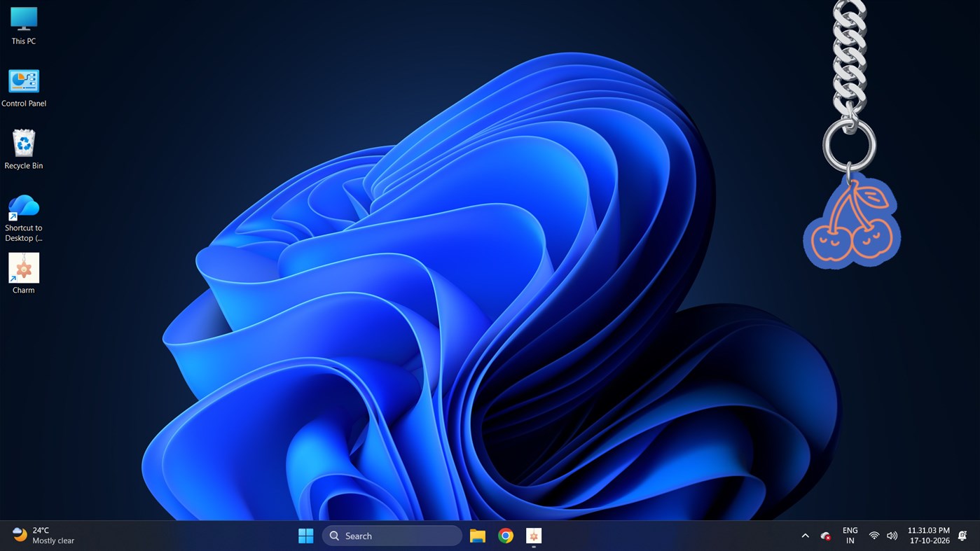Select the Shortcut to Desktop OneDrive icon

(23, 218)
